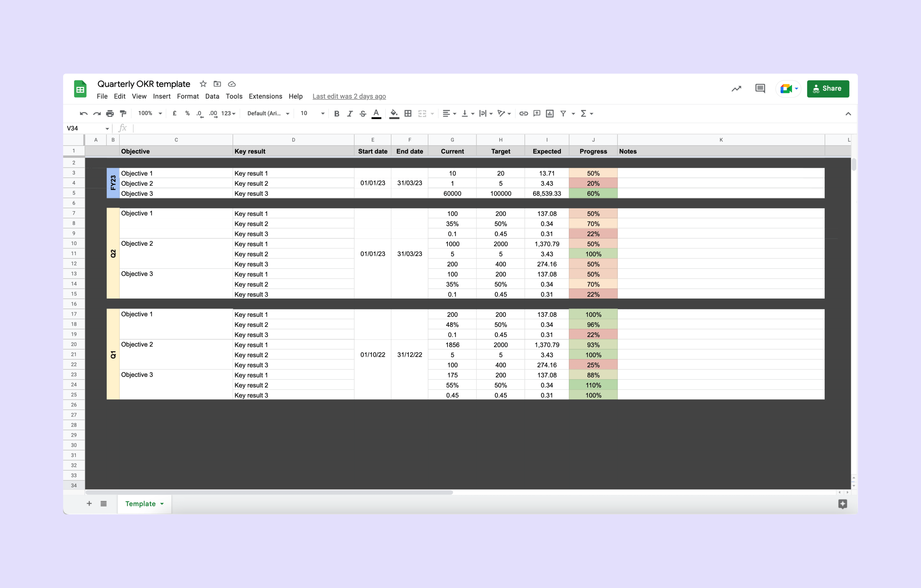Select the row 10 header
This screenshot has height=588, width=921.
pos(74,244)
